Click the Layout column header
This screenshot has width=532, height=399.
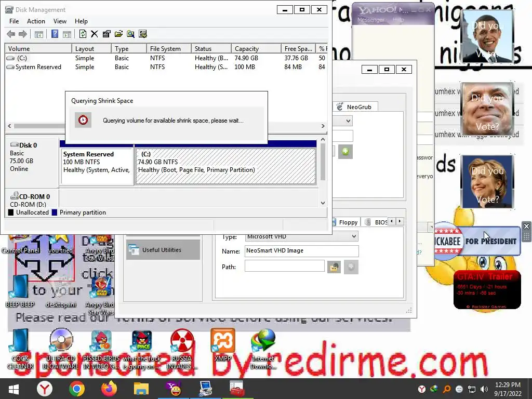click(91, 48)
